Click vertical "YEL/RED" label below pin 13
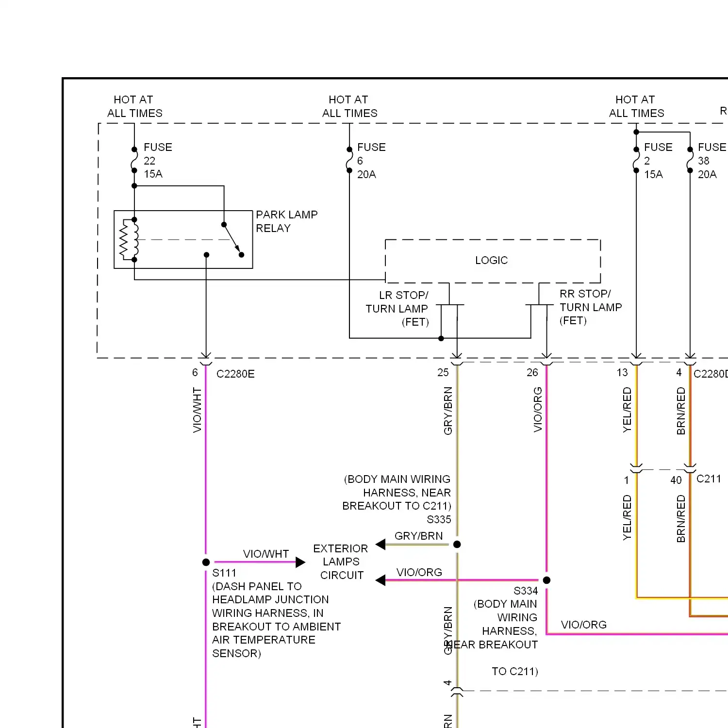The height and width of the screenshot is (728, 728). [x=627, y=410]
